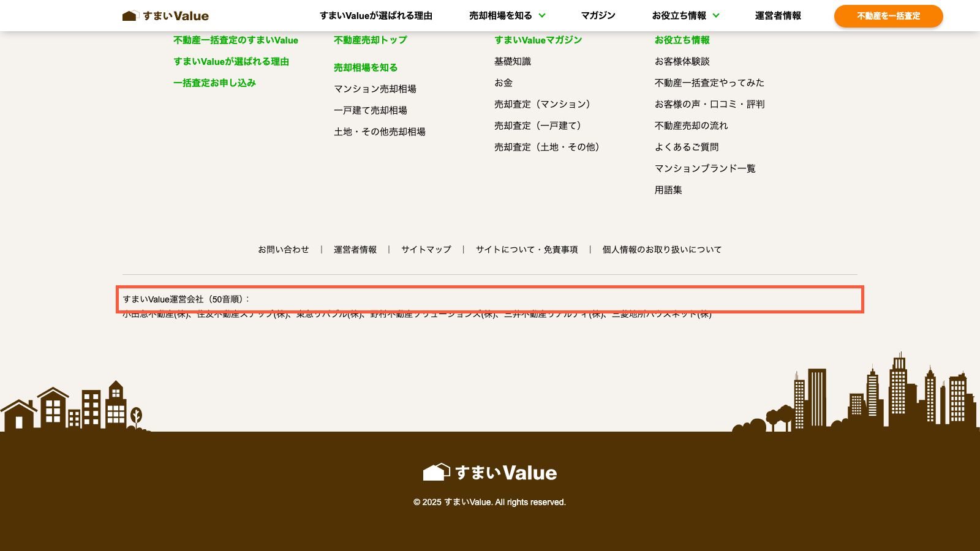Open 不動産売却の流れ link
The width and height of the screenshot is (980, 551).
(x=691, y=126)
